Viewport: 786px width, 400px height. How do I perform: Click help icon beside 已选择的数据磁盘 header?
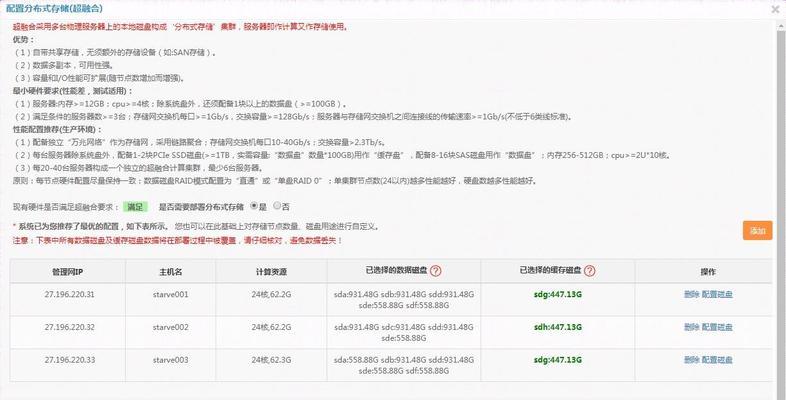[x=436, y=271]
